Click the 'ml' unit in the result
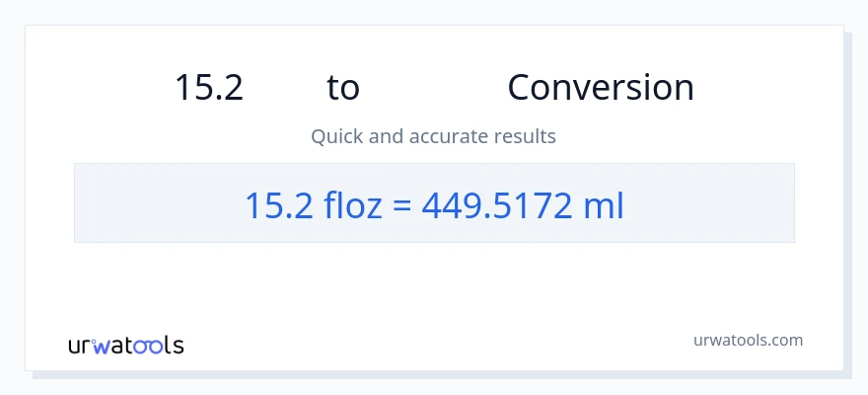The width and height of the screenshot is (868, 395). (x=604, y=205)
